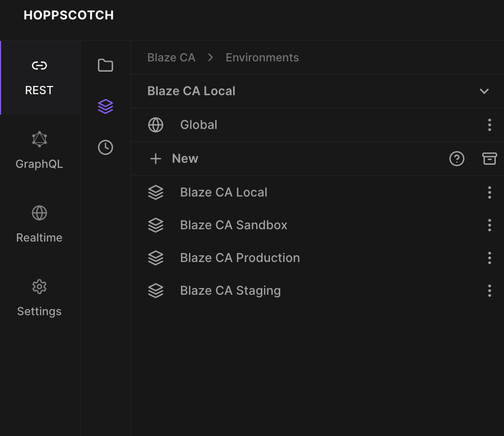Open the HOPPSCOTCH logo home link
This screenshot has height=436, width=504.
pos(69,15)
